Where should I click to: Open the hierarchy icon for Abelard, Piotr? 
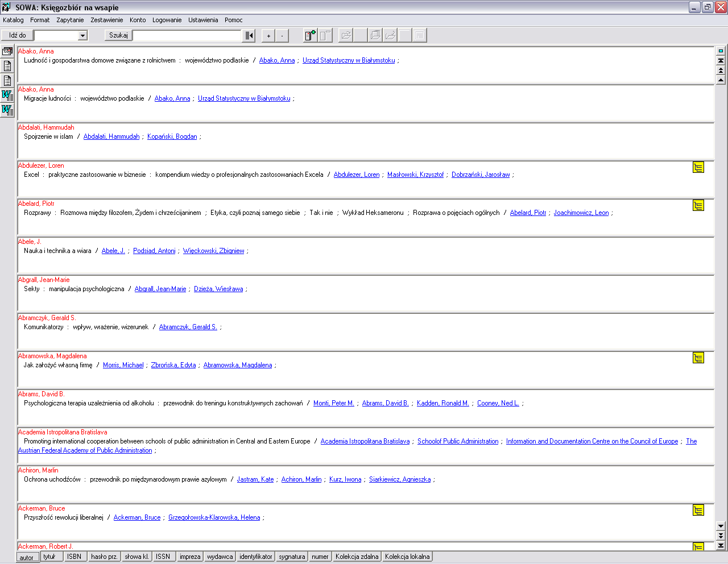click(698, 205)
